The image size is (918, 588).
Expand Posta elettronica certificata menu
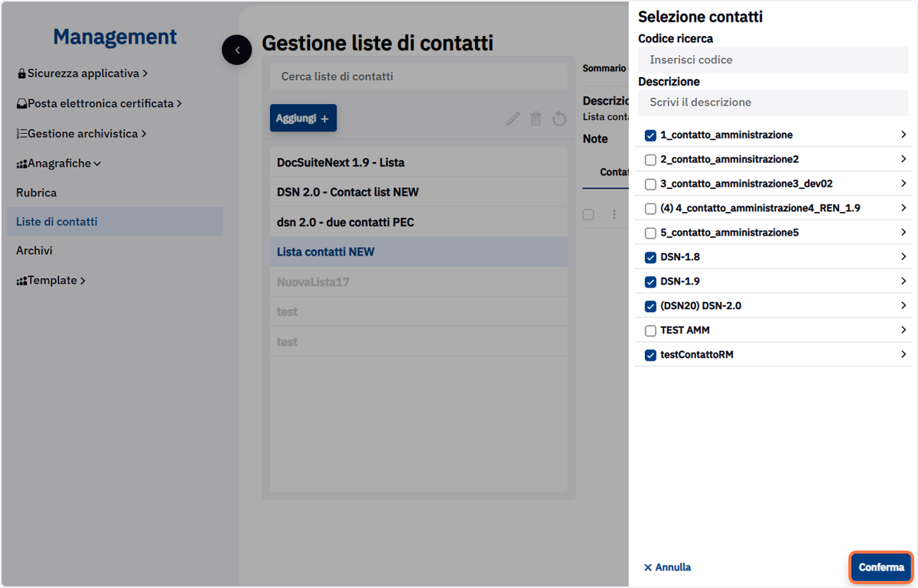(x=99, y=103)
